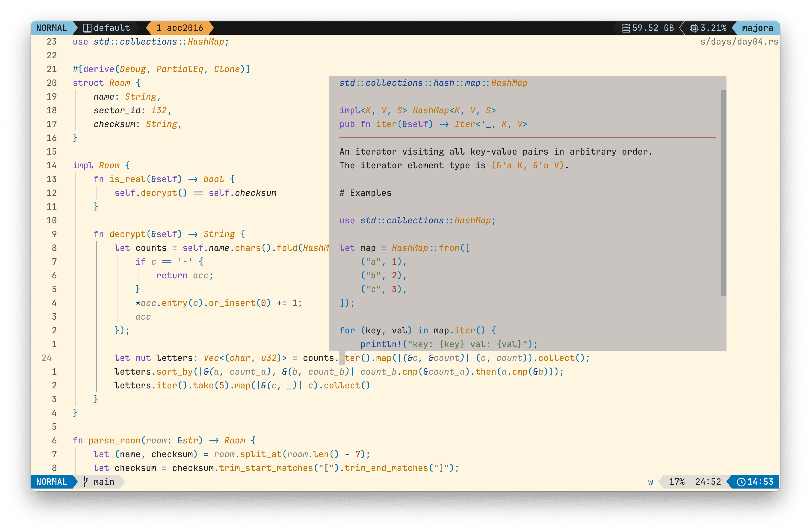The width and height of the screenshot is (811, 532).
Task: Click the 'letters.sort_by' line
Action: [339, 372]
